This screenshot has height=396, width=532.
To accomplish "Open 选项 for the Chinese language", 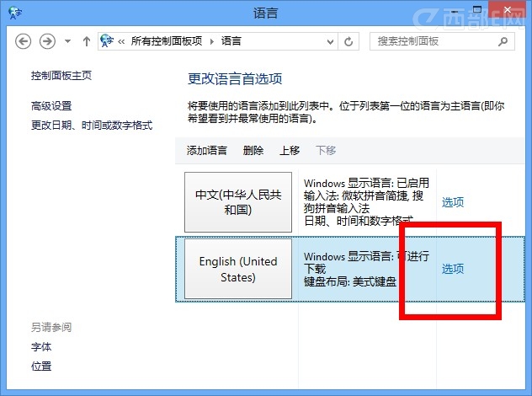I will [x=453, y=202].
